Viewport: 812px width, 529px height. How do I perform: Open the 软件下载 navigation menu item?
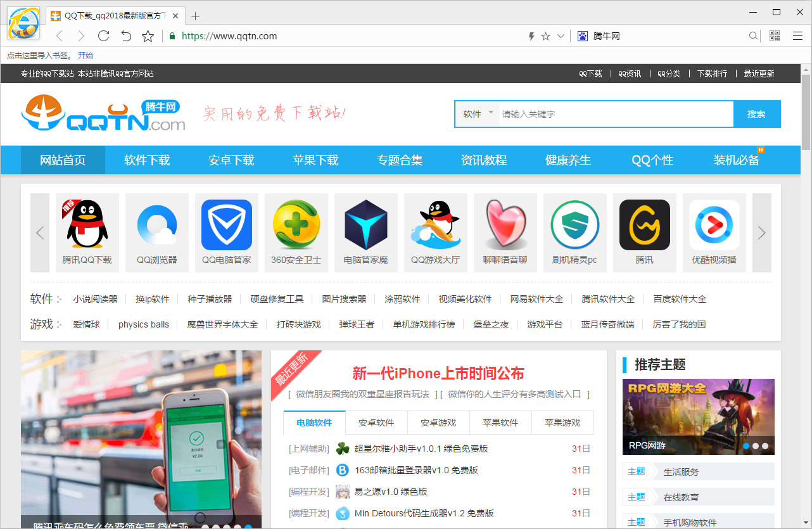coord(147,160)
